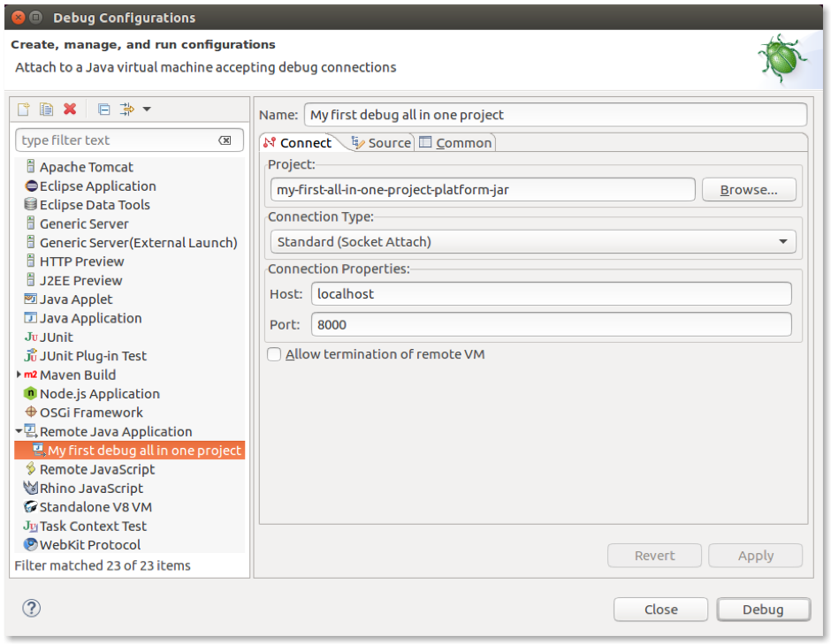Switch to the Source tab

click(x=381, y=143)
